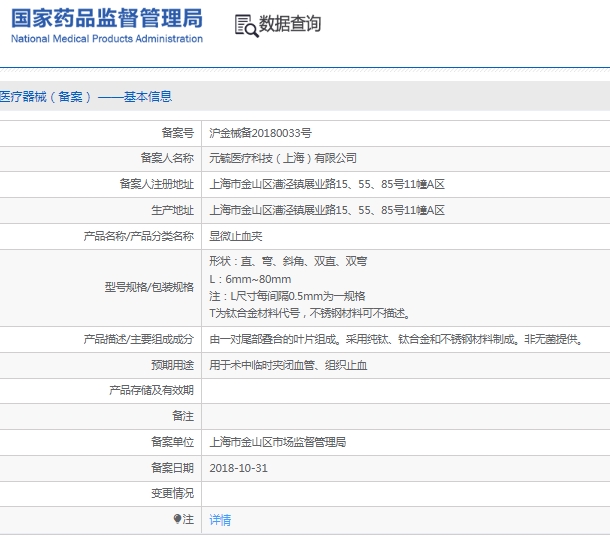Select the 生产地址 label
The width and height of the screenshot is (610, 542).
point(172,210)
